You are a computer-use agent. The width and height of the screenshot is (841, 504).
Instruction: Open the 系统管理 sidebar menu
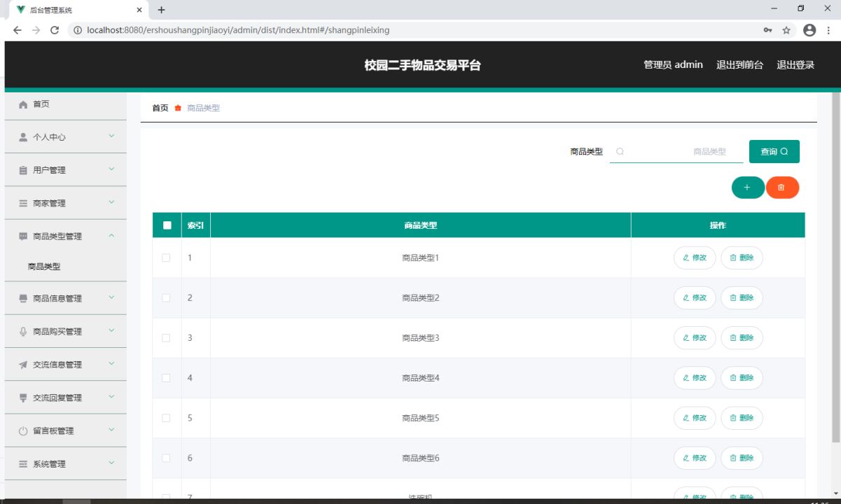point(66,464)
